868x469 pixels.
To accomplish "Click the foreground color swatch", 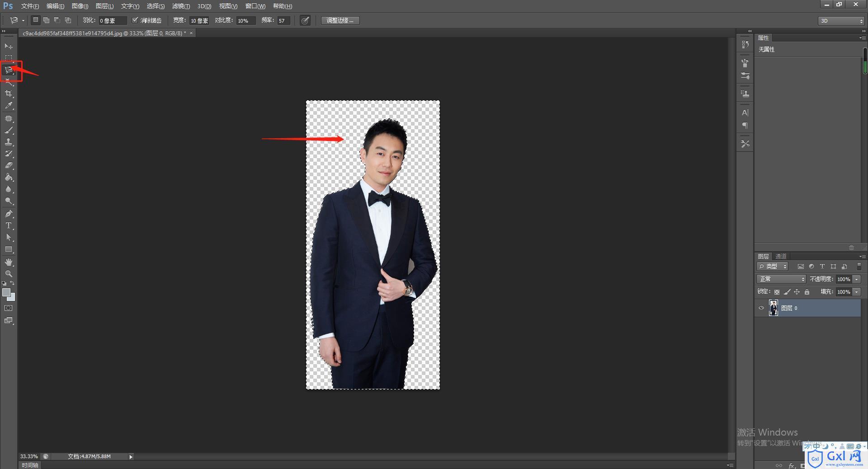I will 6,293.
